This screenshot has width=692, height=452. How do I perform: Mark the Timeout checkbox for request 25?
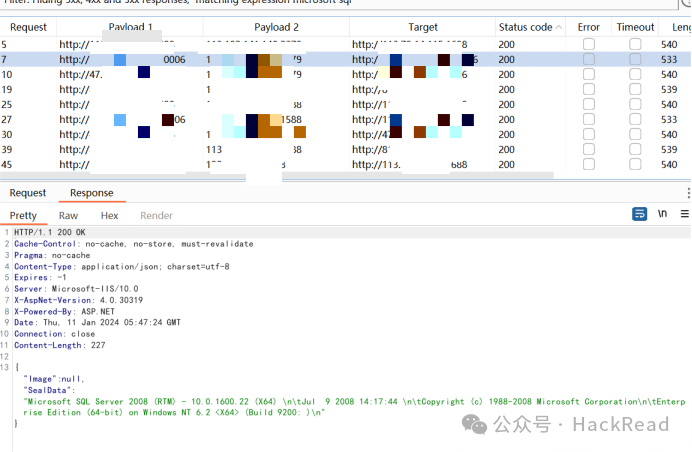click(635, 104)
